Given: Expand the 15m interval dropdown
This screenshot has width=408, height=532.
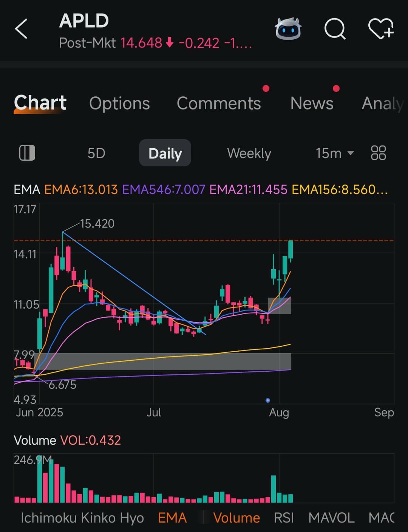Looking at the screenshot, I should (x=334, y=153).
